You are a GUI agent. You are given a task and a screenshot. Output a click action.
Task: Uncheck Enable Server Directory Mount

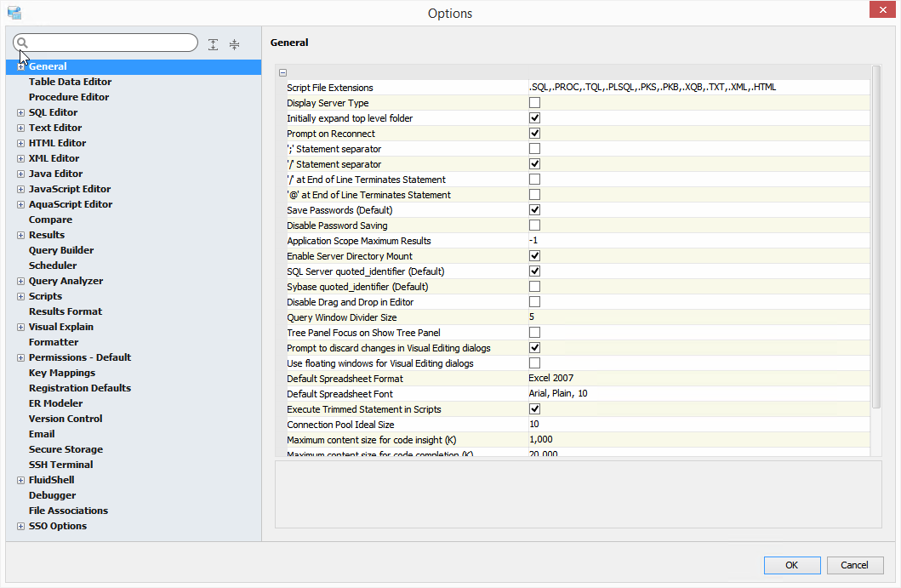coord(534,256)
